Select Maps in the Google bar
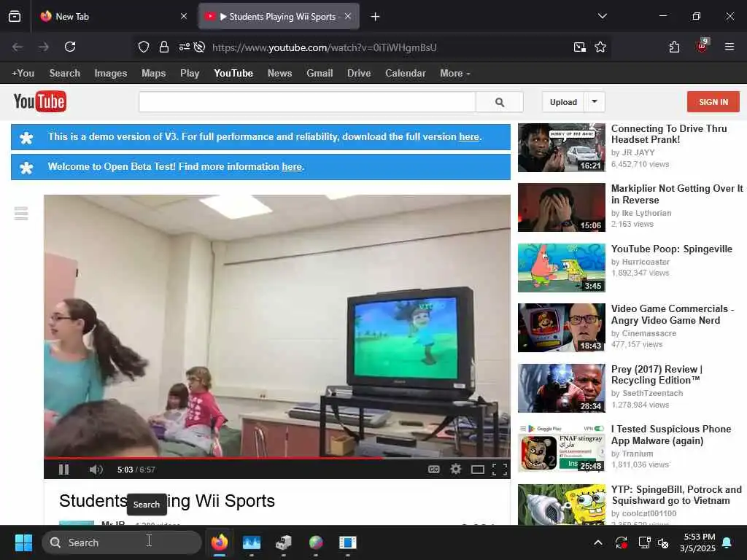 pyautogui.click(x=153, y=74)
